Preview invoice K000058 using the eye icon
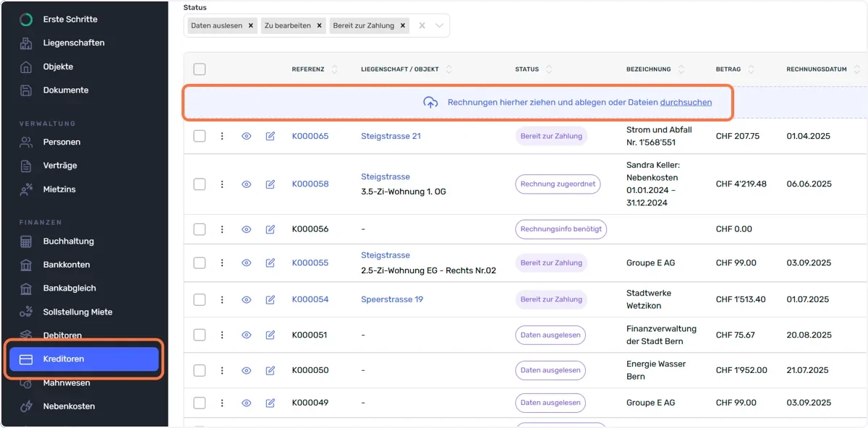The image size is (868, 428). pos(246,184)
